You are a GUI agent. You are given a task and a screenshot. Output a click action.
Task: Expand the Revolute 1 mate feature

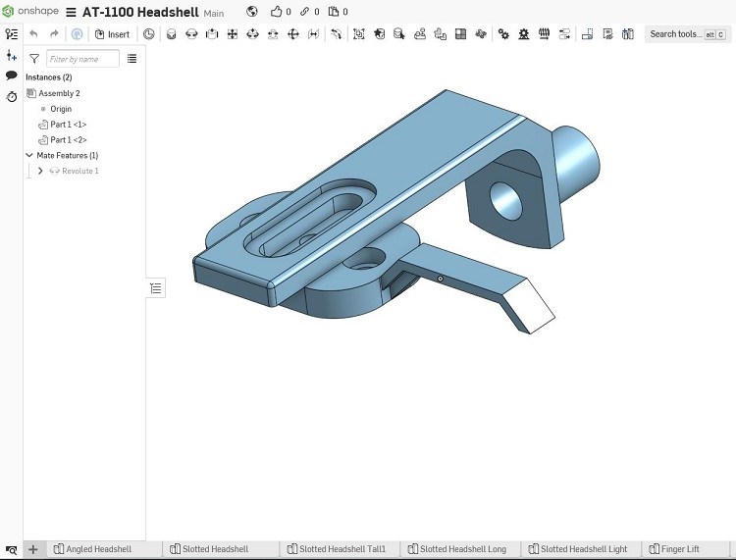pyautogui.click(x=40, y=171)
